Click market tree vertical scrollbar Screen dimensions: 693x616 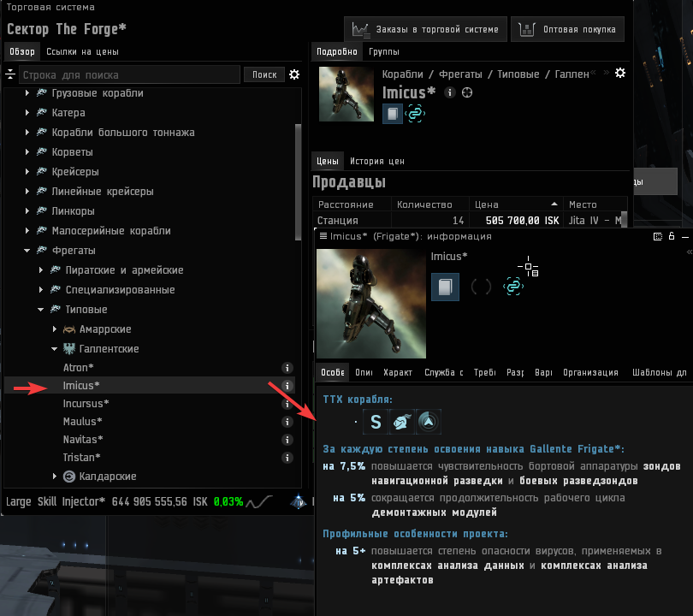[x=299, y=182]
